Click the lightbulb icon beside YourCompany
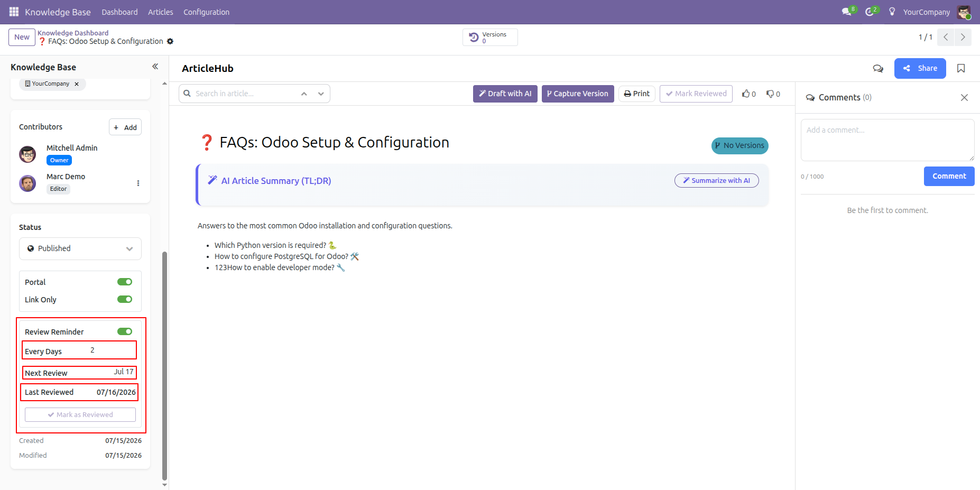The width and height of the screenshot is (980, 490). tap(892, 12)
